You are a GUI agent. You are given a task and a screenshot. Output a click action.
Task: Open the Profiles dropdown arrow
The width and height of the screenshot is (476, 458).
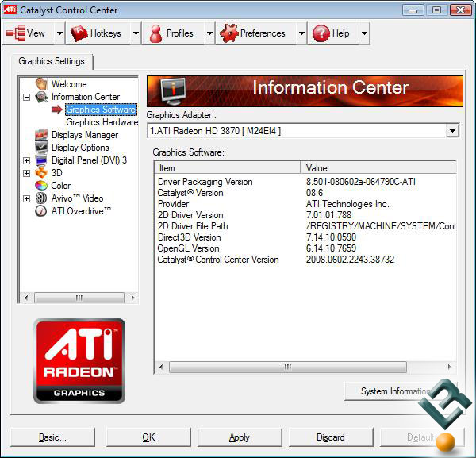(x=209, y=33)
